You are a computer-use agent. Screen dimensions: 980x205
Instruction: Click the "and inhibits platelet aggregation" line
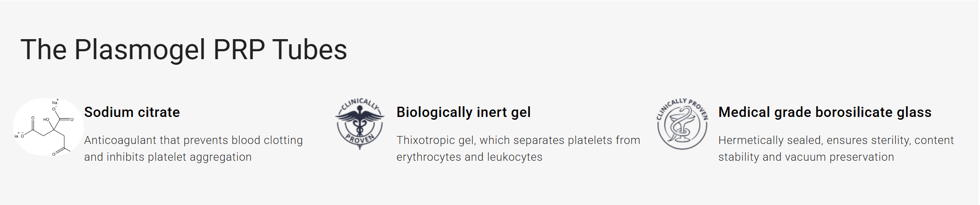tap(167, 157)
